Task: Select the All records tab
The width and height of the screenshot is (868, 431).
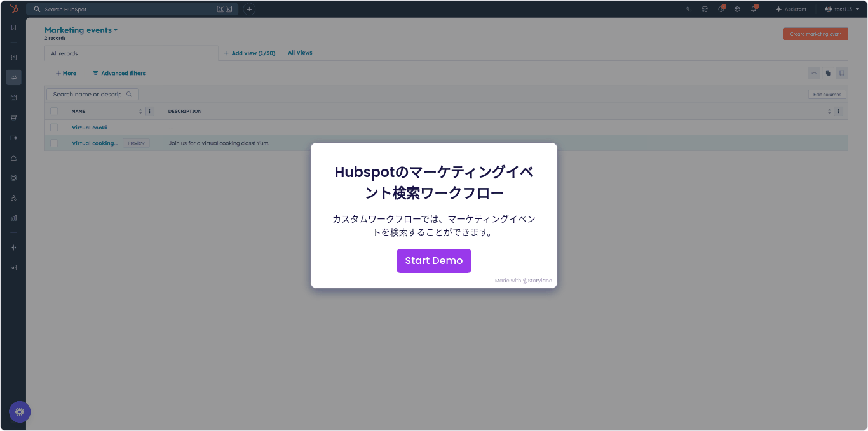Action: (x=131, y=53)
